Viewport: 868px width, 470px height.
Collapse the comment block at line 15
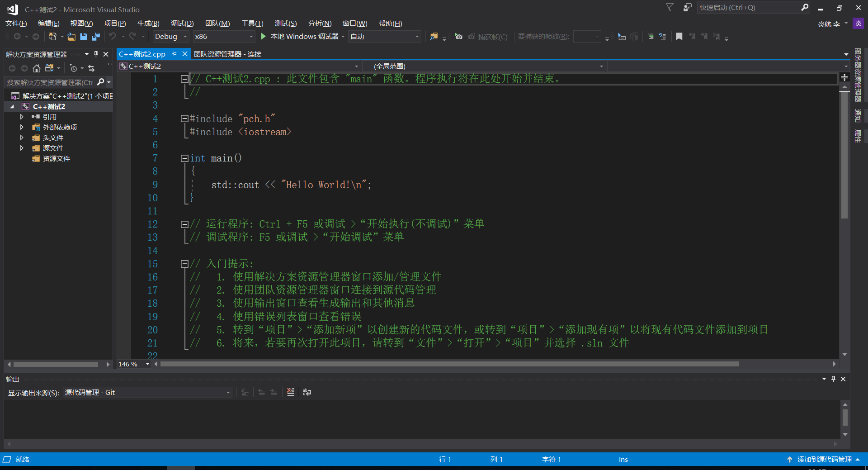184,264
